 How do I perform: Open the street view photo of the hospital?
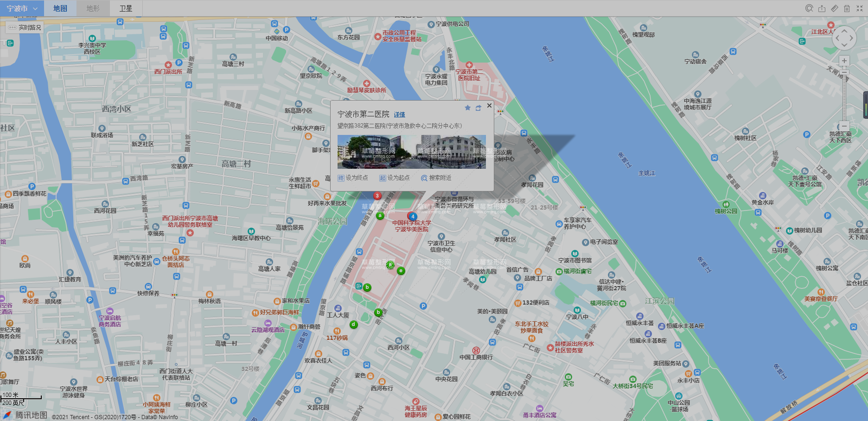(x=412, y=152)
